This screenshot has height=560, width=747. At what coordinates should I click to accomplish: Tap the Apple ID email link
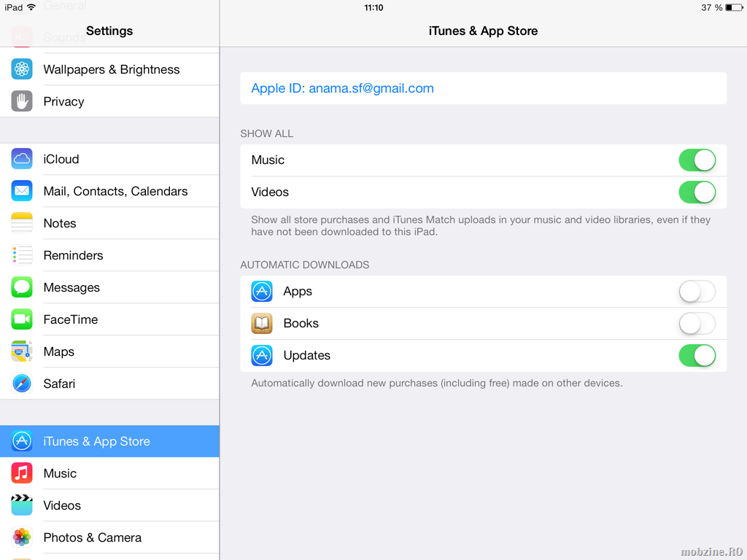point(343,88)
